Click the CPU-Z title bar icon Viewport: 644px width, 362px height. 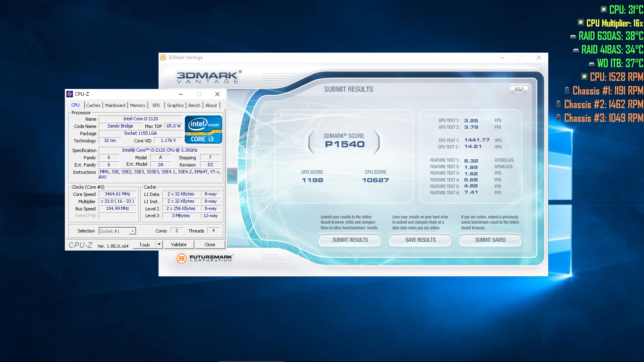click(x=70, y=94)
